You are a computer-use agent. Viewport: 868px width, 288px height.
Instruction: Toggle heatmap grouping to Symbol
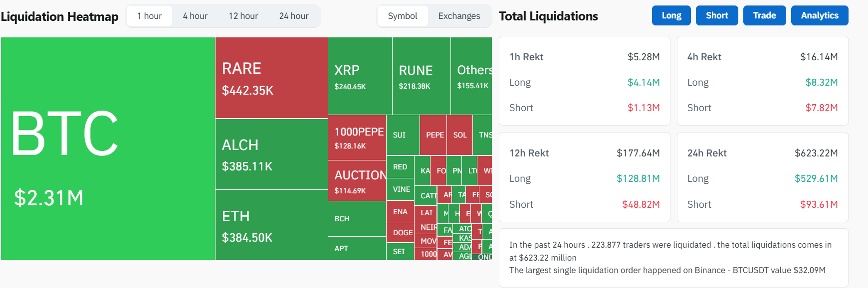tap(403, 16)
